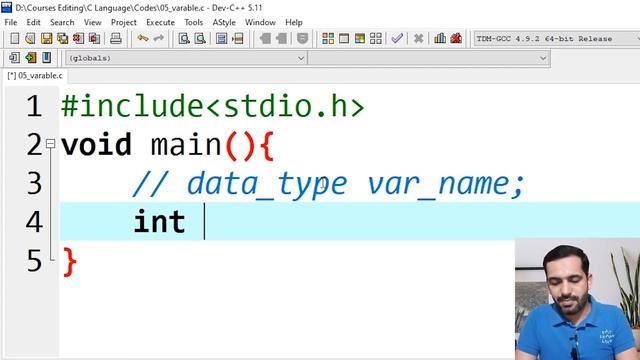Click the presenter webcam video overlay
Viewport: 640px width, 360px height.
tap(577, 299)
